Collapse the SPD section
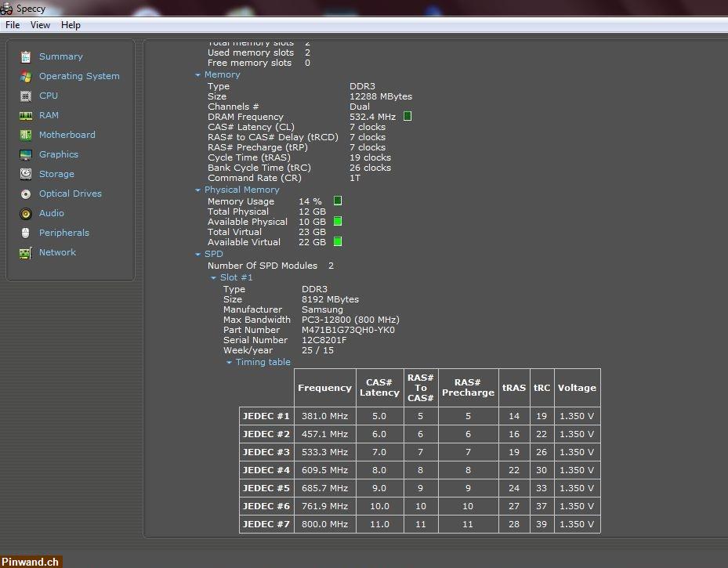728x568 pixels. (198, 254)
